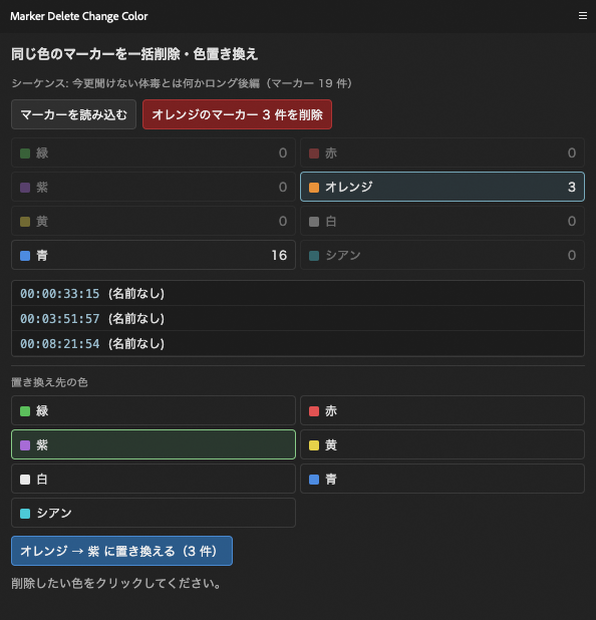Select the 緑 source color row
The image size is (596, 620).
coord(153,153)
